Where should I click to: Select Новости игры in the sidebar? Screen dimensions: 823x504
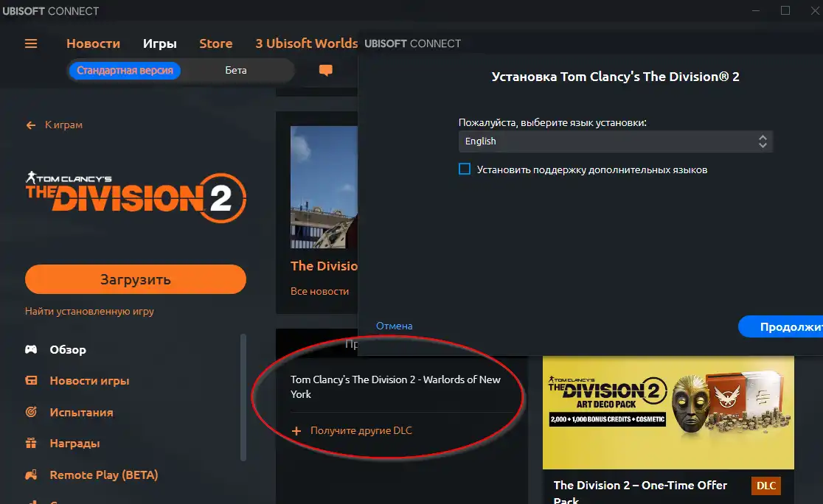click(x=90, y=381)
